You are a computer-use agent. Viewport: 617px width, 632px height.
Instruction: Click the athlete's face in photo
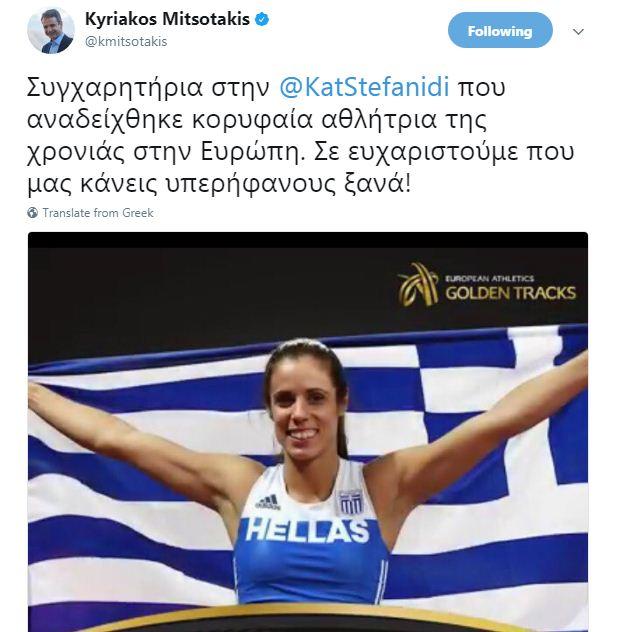click(x=306, y=407)
